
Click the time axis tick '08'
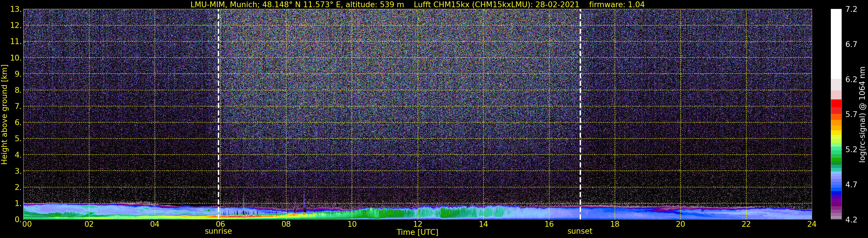point(286,224)
